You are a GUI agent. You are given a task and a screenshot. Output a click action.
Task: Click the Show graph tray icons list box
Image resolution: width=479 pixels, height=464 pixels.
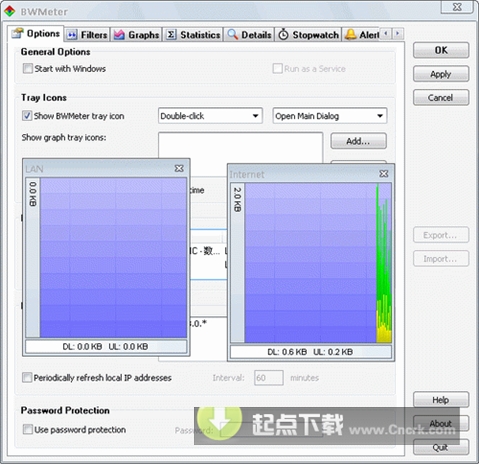[240, 148]
